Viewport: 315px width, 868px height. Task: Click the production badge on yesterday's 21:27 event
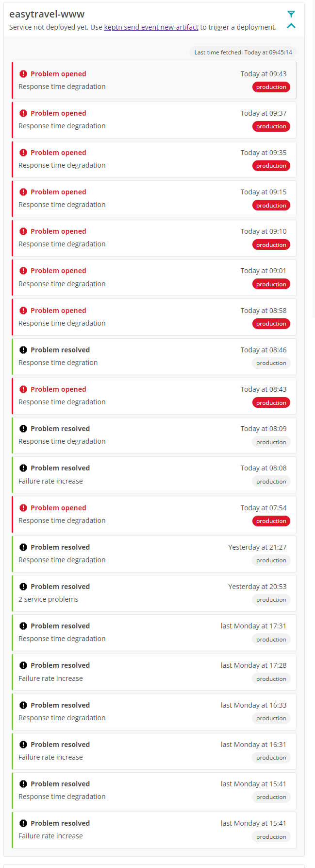point(271,560)
